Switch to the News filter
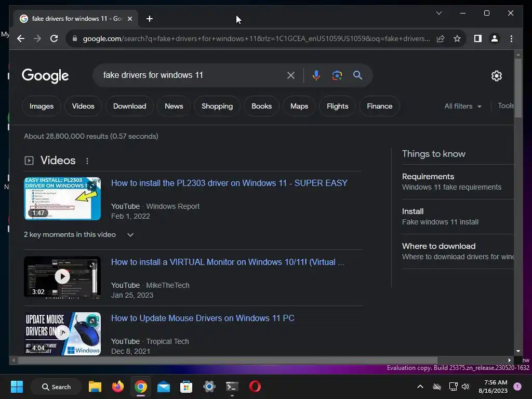The height and width of the screenshot is (399, 532). 174,106
